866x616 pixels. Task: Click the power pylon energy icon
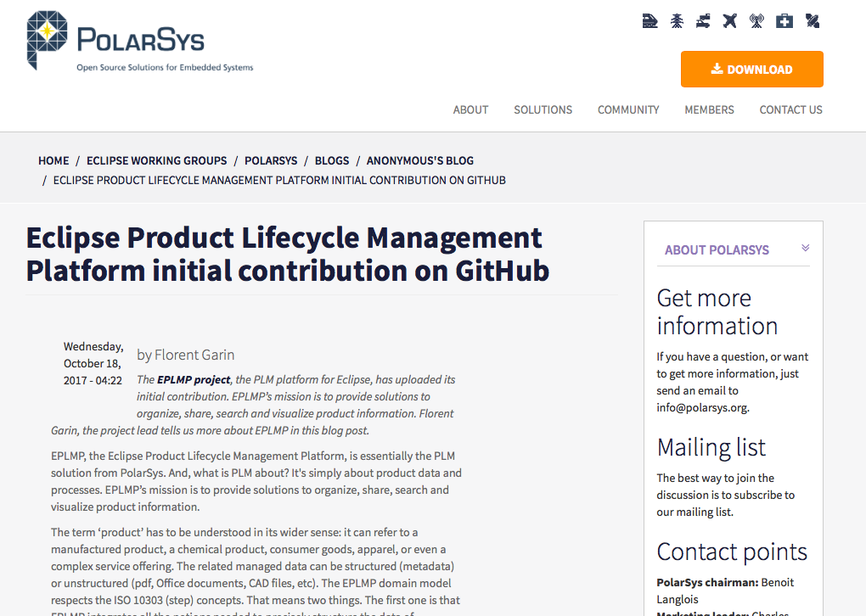[x=677, y=21]
